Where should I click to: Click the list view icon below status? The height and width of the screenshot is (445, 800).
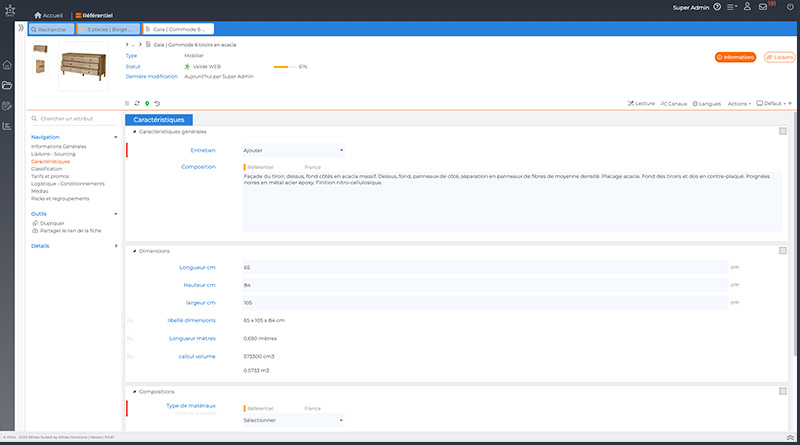pyautogui.click(x=127, y=104)
